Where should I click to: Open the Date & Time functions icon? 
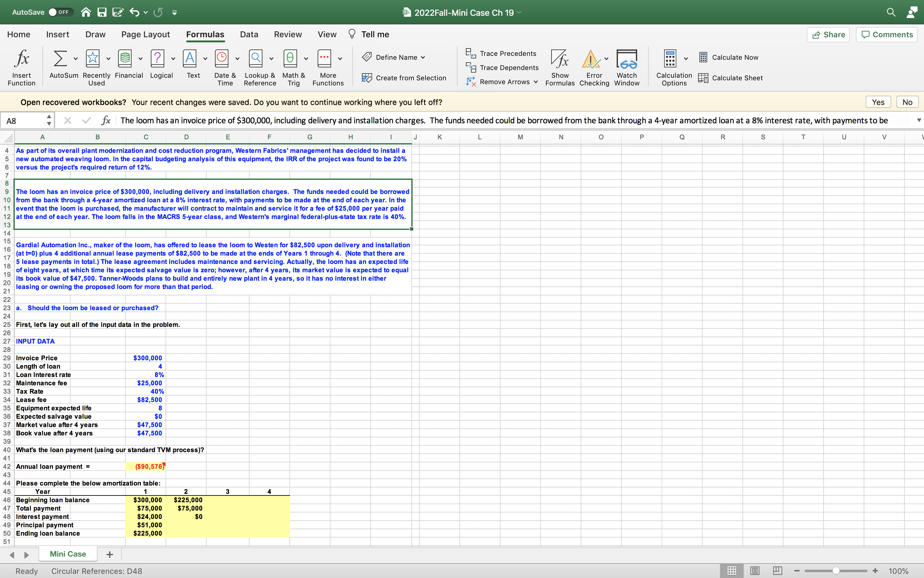coord(222,58)
